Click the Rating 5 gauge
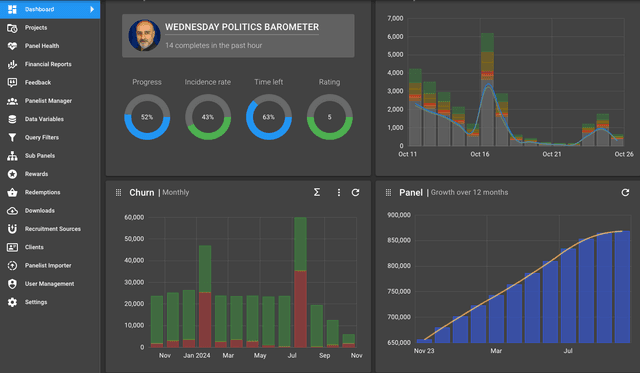The width and height of the screenshot is (640, 373). pyautogui.click(x=329, y=117)
